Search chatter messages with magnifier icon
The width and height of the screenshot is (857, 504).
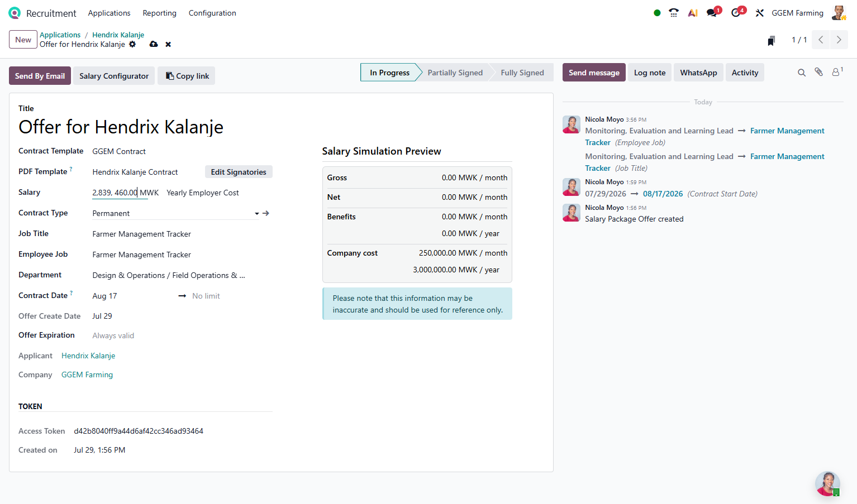click(x=802, y=73)
